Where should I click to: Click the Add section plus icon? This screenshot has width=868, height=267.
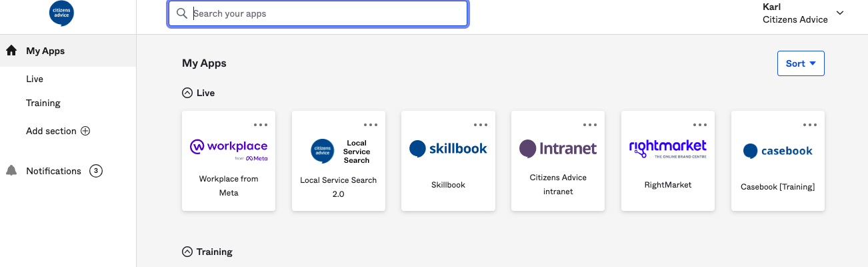[85, 131]
